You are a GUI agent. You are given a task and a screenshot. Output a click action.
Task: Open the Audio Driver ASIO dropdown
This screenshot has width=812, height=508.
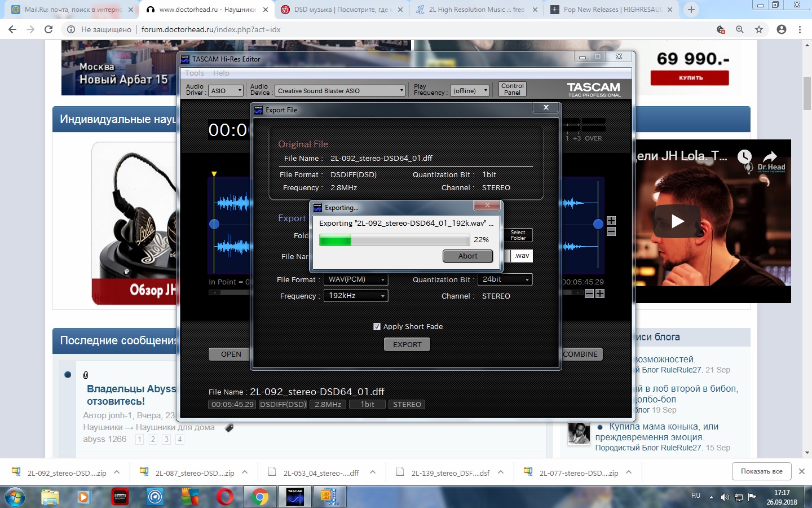tap(226, 91)
